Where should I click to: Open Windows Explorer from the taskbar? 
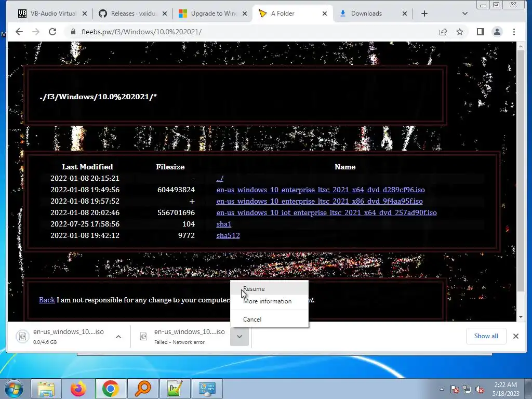[46, 389]
